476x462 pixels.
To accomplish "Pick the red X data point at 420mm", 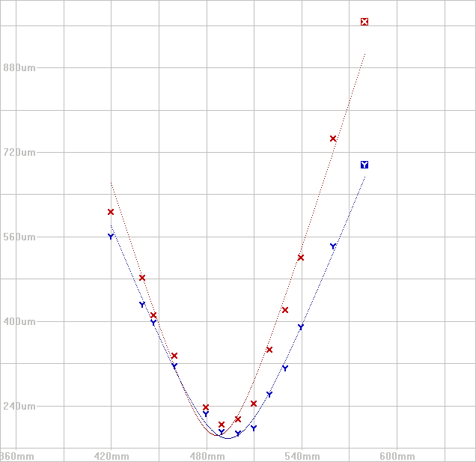I will click(111, 212).
